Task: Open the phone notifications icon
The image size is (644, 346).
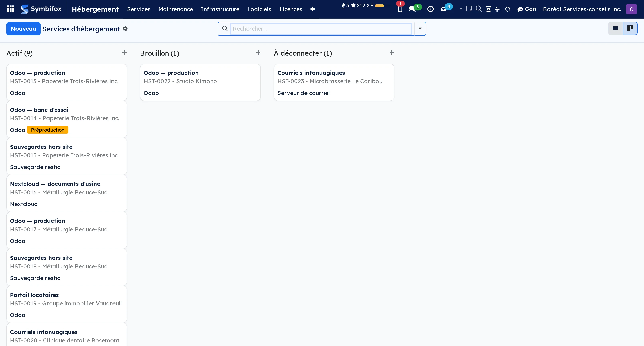Action: pyautogui.click(x=400, y=9)
